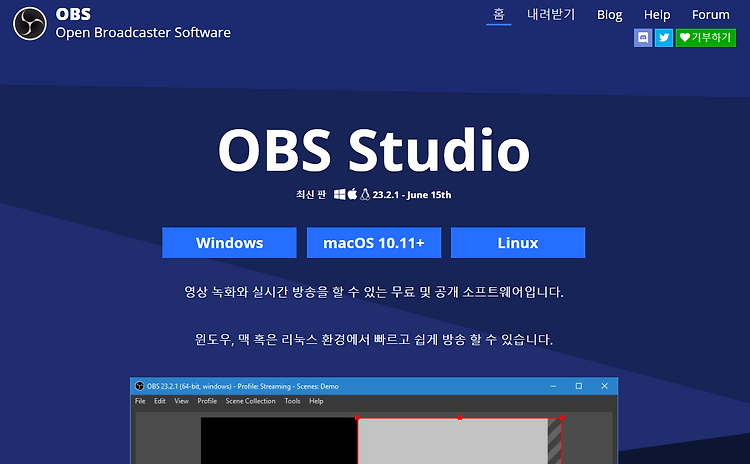Go to the 홈 navigation tab

click(x=499, y=14)
